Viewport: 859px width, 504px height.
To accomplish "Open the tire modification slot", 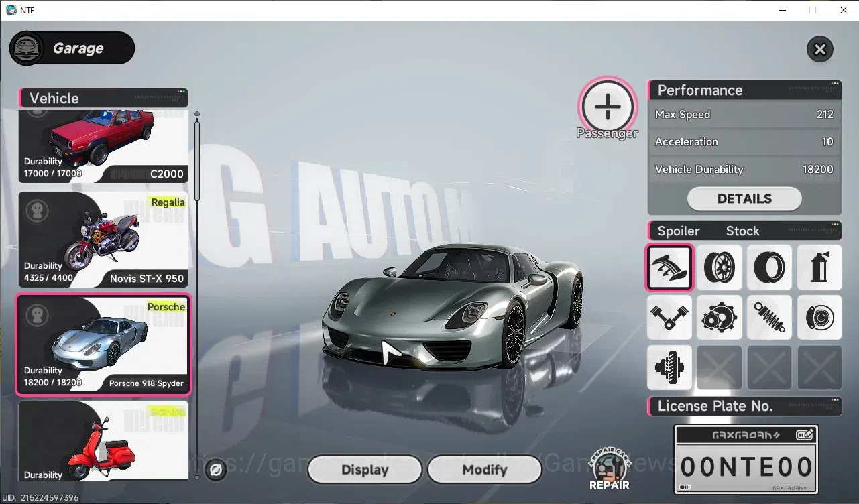I will (769, 267).
